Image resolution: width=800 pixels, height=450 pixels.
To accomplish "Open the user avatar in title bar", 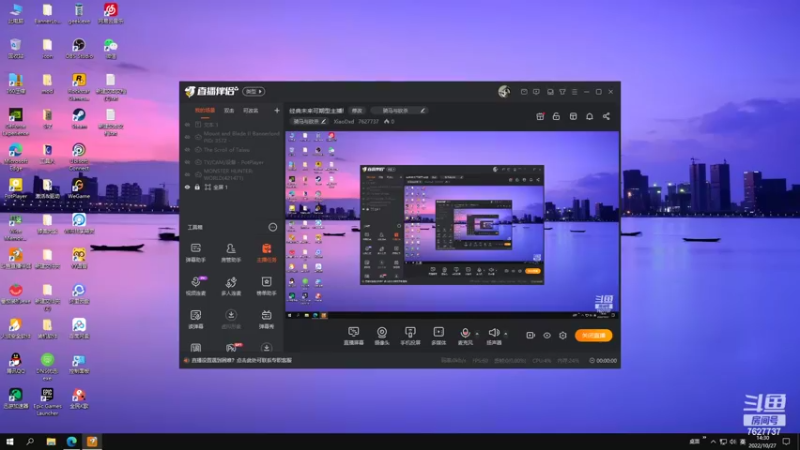I will pos(504,91).
